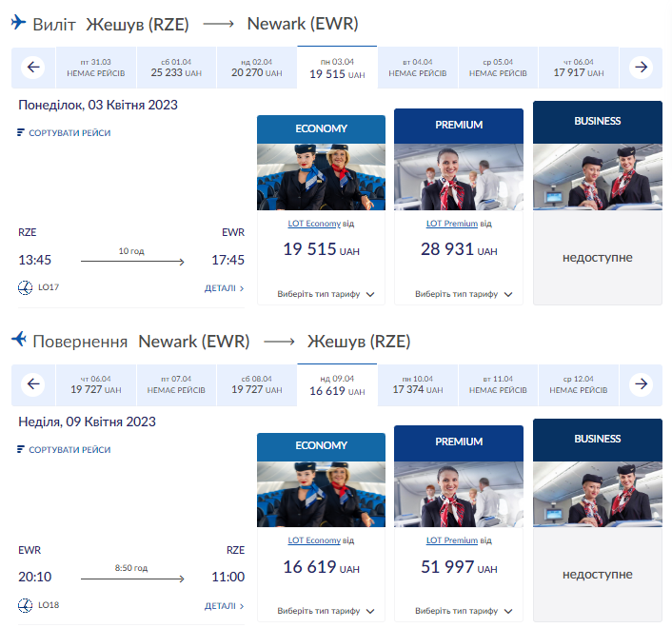Expand Economy fare type for 16 619 UAH
This screenshot has height=628, width=672.
326,611
